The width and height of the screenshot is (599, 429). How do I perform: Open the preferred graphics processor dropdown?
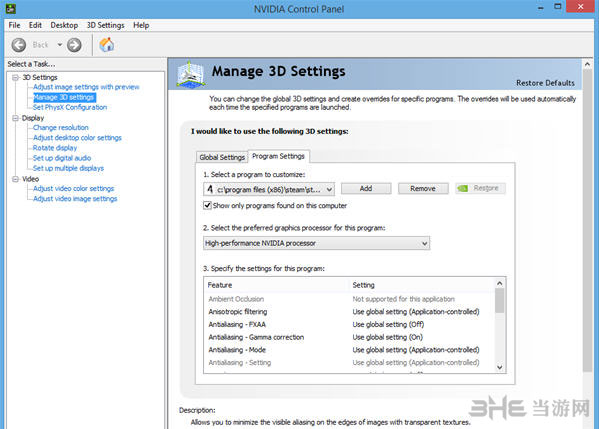tap(316, 243)
